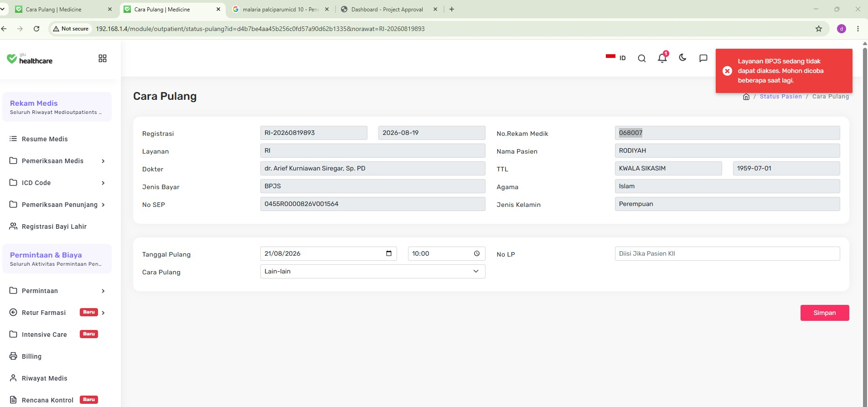Open the notifications bell

pos(662,58)
